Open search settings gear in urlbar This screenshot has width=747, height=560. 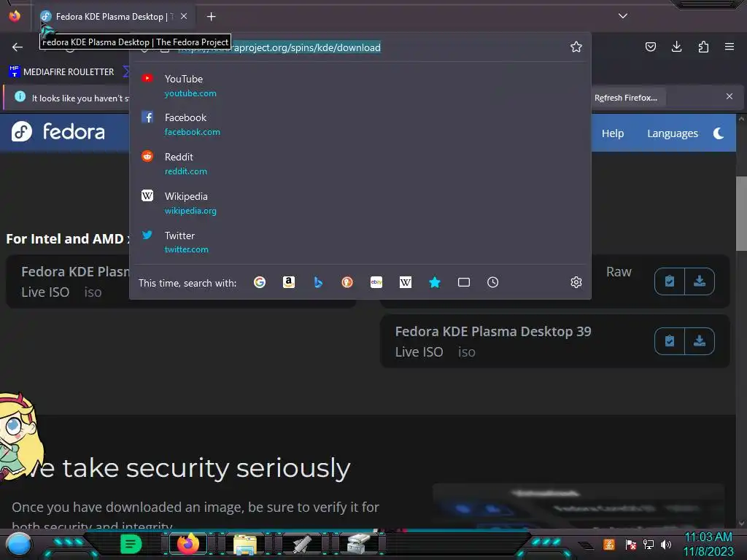[576, 282]
